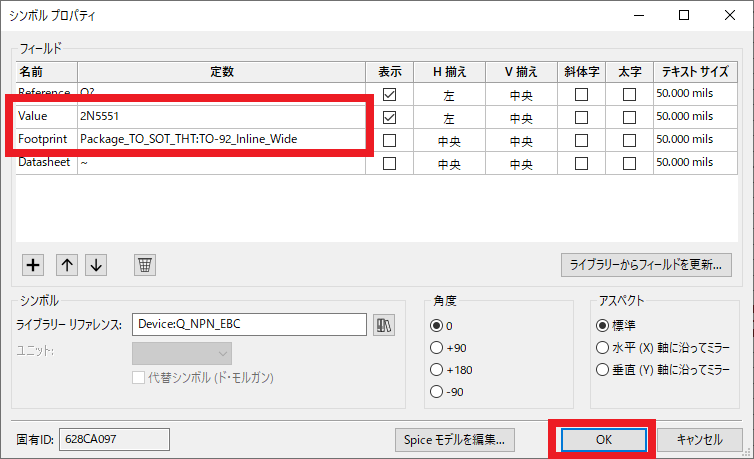Click ライブラリーからフィールドを更新 button

[x=646, y=265]
